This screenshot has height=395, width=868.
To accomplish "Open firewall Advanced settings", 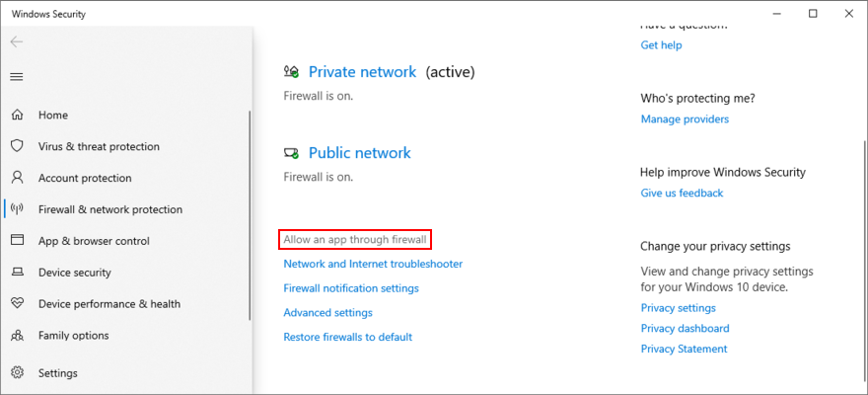I will pos(327,312).
